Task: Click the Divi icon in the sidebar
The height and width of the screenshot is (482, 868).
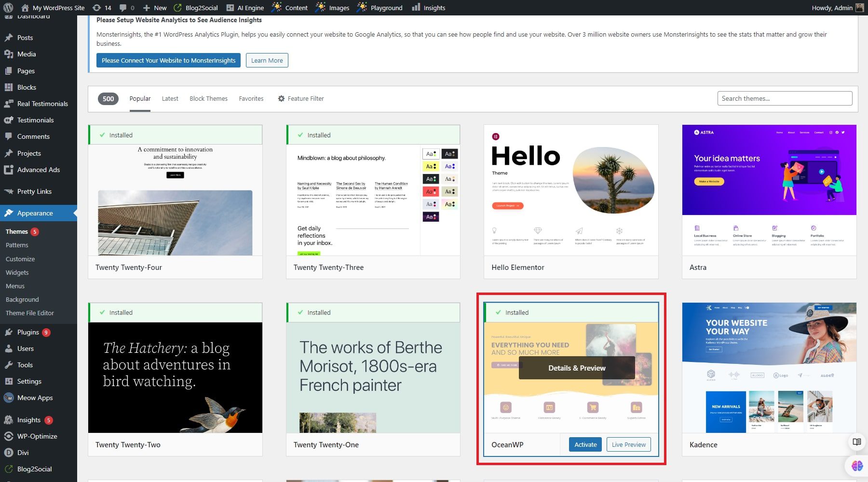Action: pyautogui.click(x=9, y=453)
